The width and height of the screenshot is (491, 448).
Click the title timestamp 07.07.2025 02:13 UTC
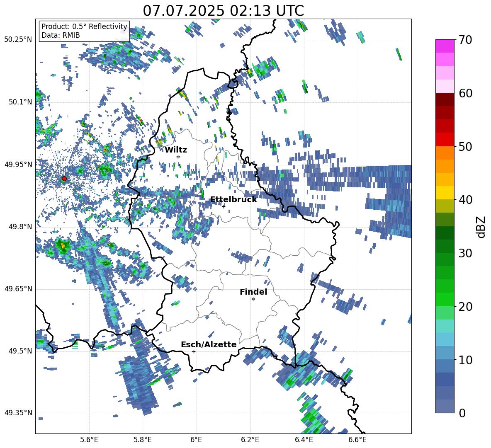(x=223, y=11)
